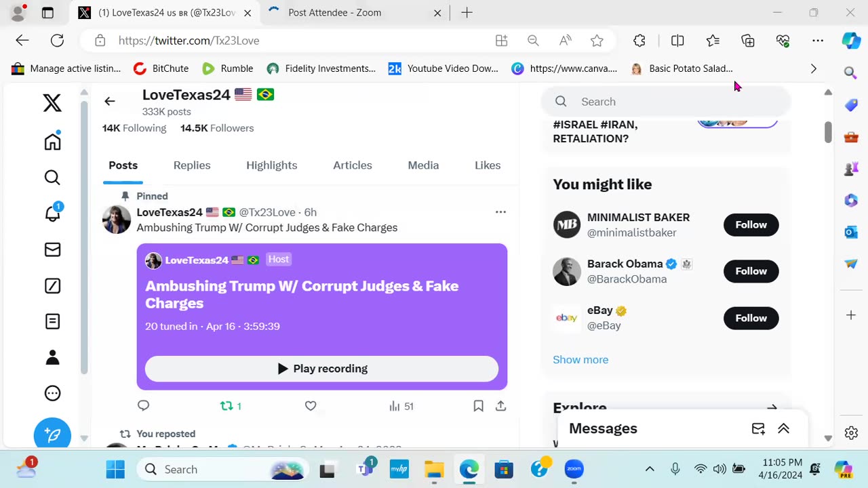
Task: Open Messages envelope in X sidebar
Action: 52,249
